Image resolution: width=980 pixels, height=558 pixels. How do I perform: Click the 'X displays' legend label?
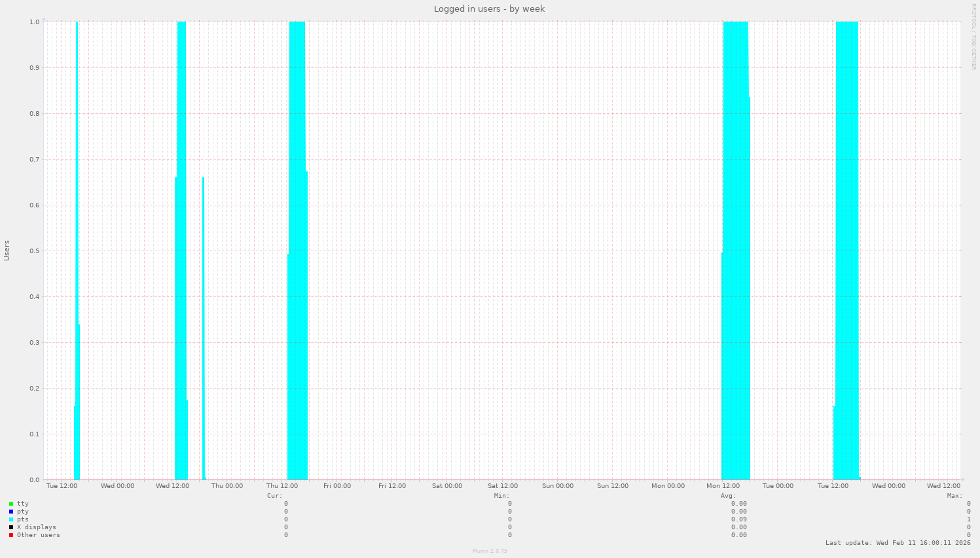pyautogui.click(x=37, y=527)
